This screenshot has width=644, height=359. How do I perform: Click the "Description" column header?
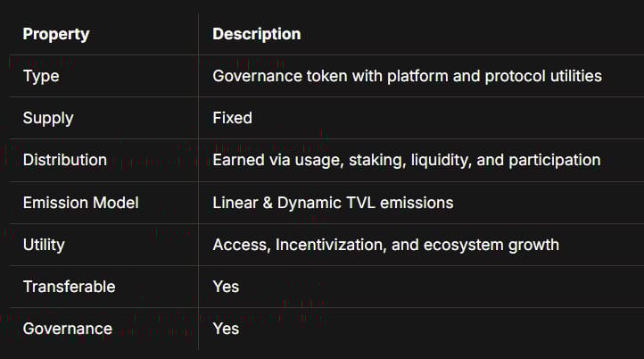coord(256,34)
